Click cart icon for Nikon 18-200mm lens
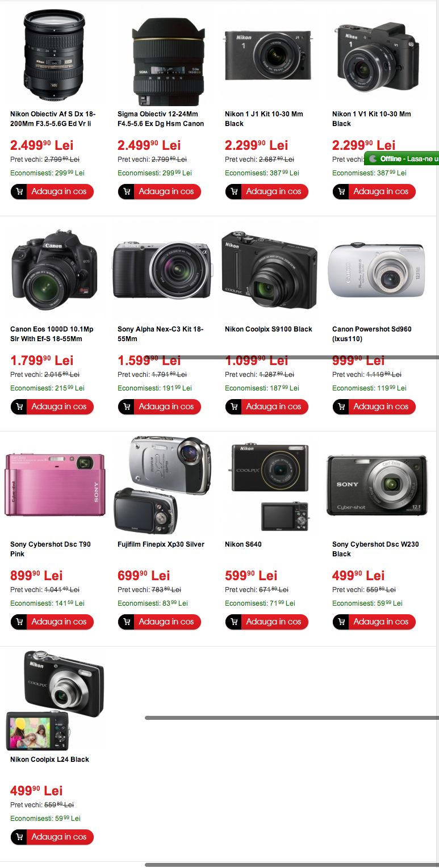Screen dimensions: 439x868 19,192
